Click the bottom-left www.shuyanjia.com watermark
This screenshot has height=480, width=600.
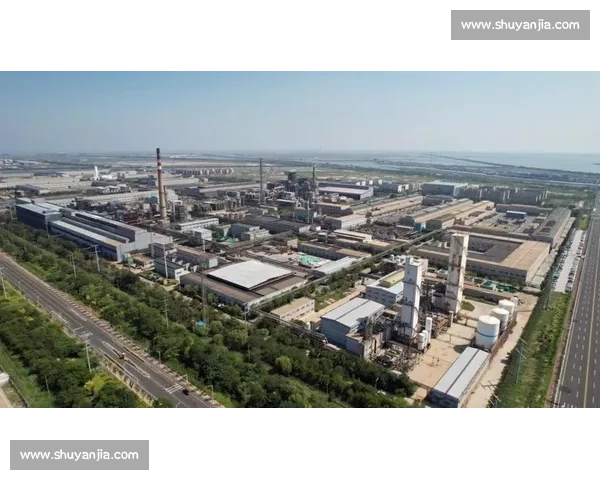80,455
